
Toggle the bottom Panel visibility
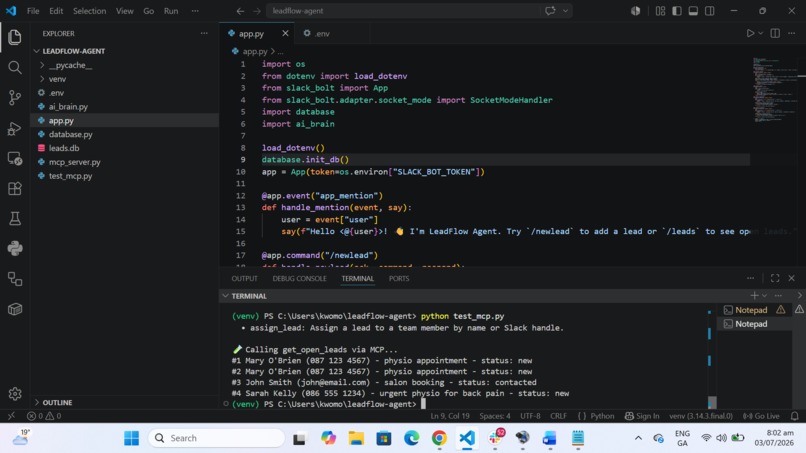693,11
